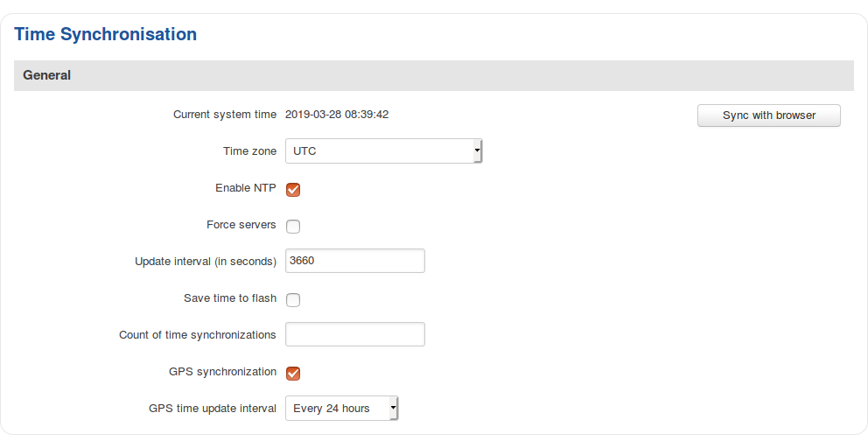Click the 'Update interval (in seconds)' label
The image size is (868, 448).
205,262
